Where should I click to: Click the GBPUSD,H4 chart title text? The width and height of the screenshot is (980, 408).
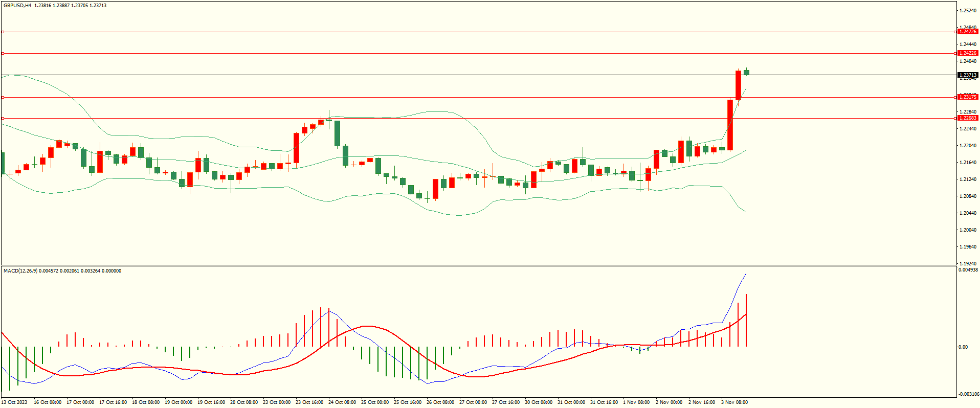pos(17,6)
